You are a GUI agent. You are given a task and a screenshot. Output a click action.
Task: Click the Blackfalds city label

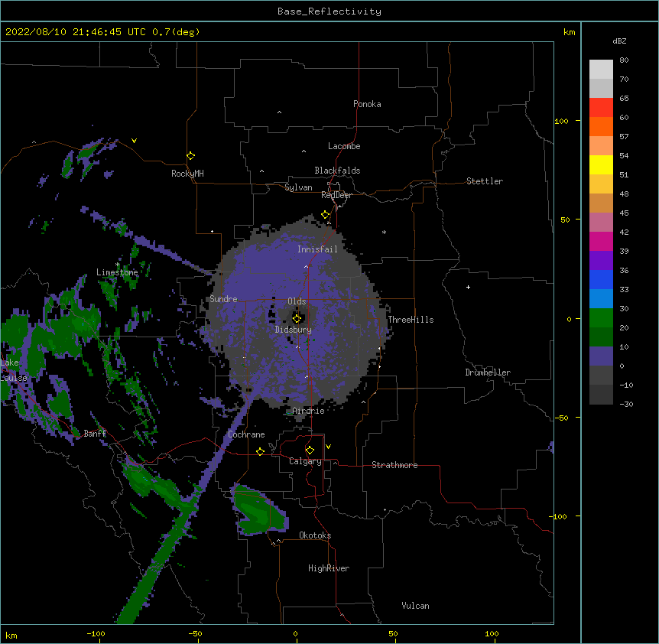pyautogui.click(x=337, y=171)
